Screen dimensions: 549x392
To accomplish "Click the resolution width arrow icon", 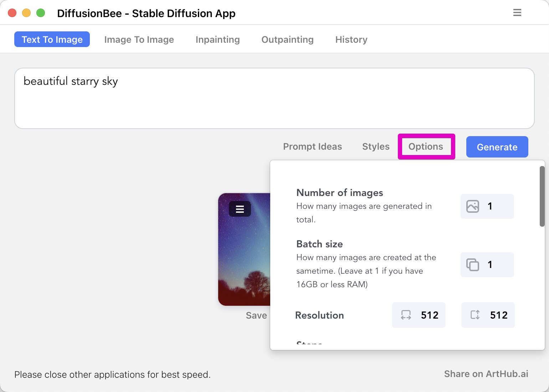I will pyautogui.click(x=405, y=315).
